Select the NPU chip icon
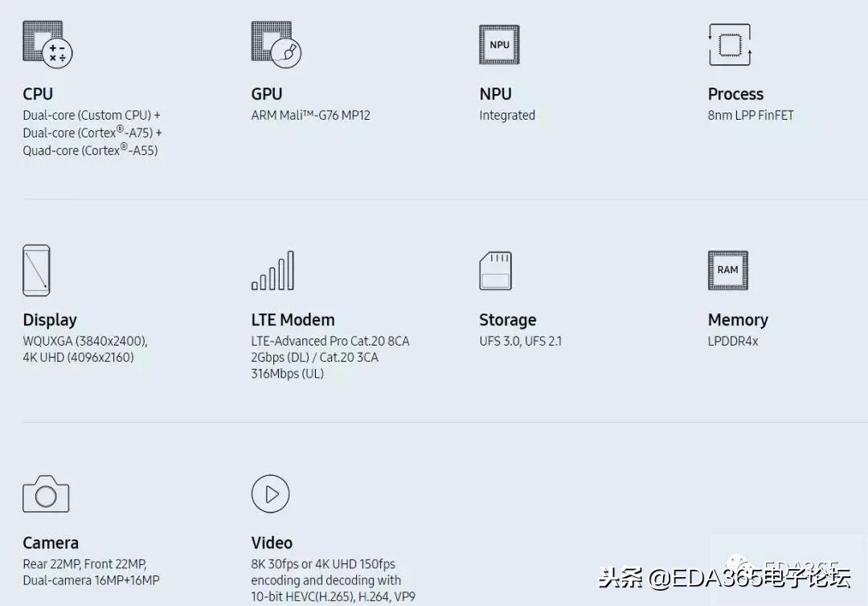This screenshot has height=606, width=868. coord(499,45)
